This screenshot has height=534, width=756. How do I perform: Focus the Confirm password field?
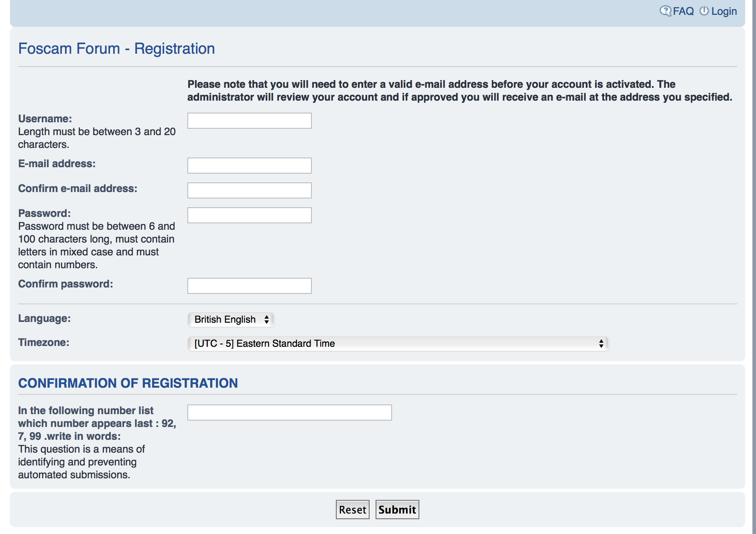pyautogui.click(x=250, y=286)
